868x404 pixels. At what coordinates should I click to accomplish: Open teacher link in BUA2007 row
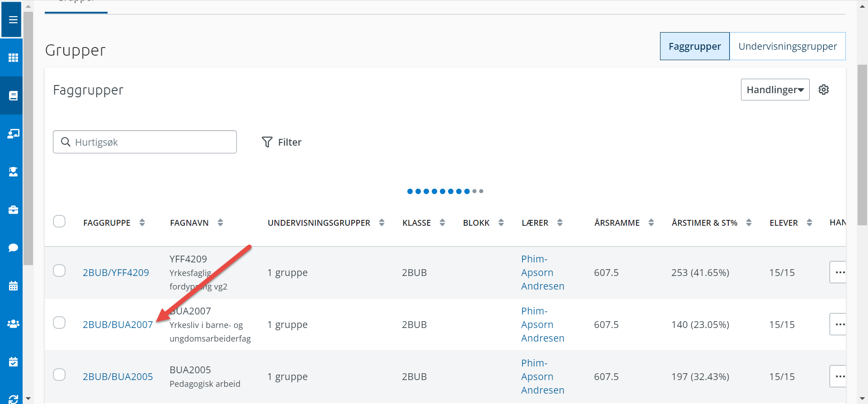coord(542,324)
